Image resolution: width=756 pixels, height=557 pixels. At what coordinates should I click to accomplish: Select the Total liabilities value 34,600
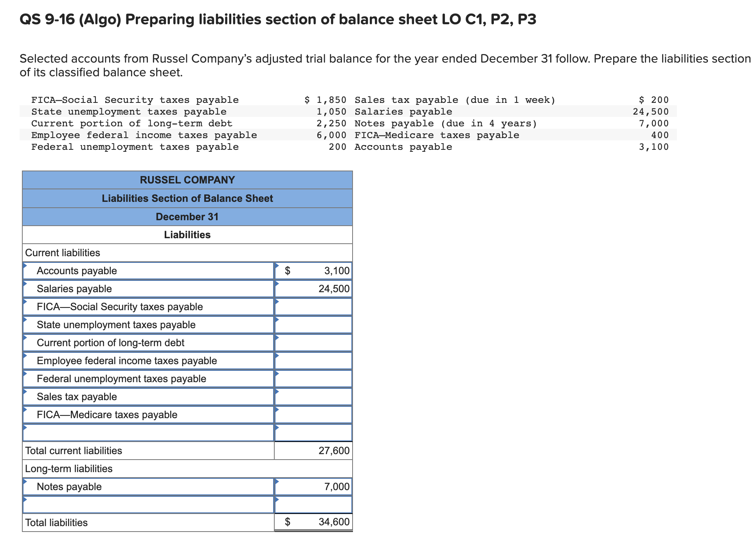[x=313, y=522]
